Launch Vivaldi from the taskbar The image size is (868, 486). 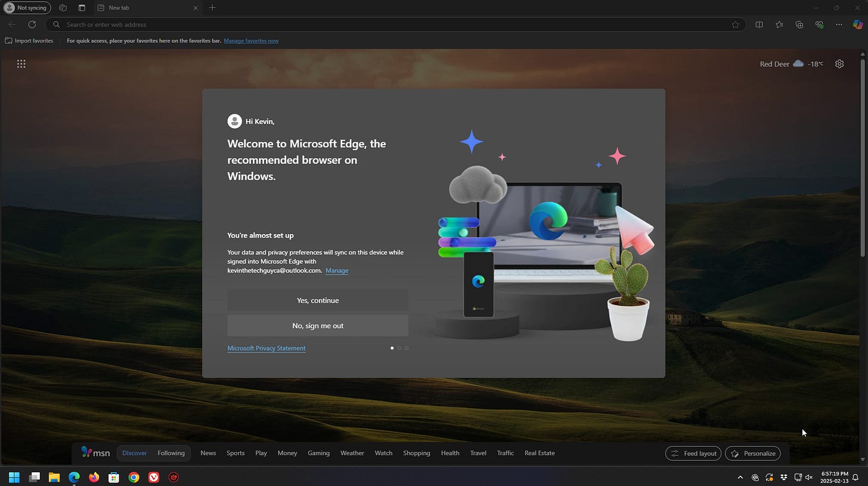(154, 477)
